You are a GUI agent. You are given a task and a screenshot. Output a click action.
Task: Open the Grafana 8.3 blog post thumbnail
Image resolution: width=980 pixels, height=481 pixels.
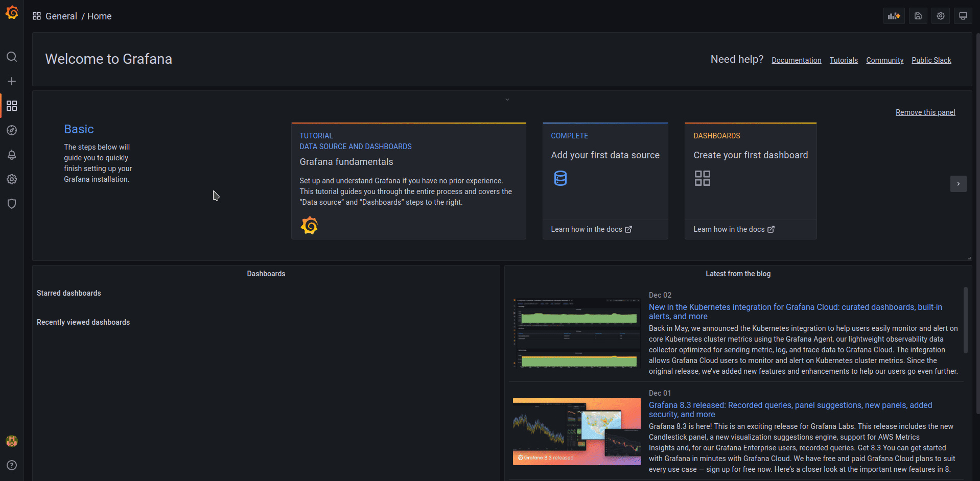[x=576, y=431]
